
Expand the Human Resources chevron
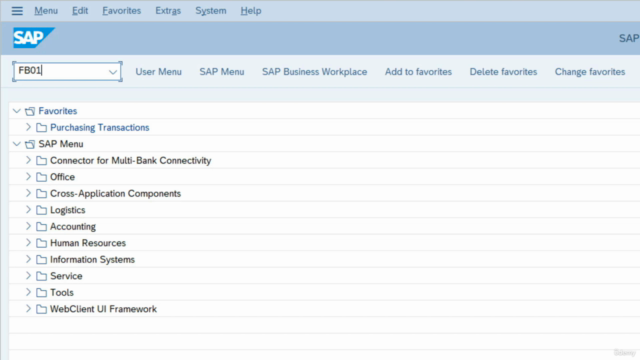tap(28, 242)
